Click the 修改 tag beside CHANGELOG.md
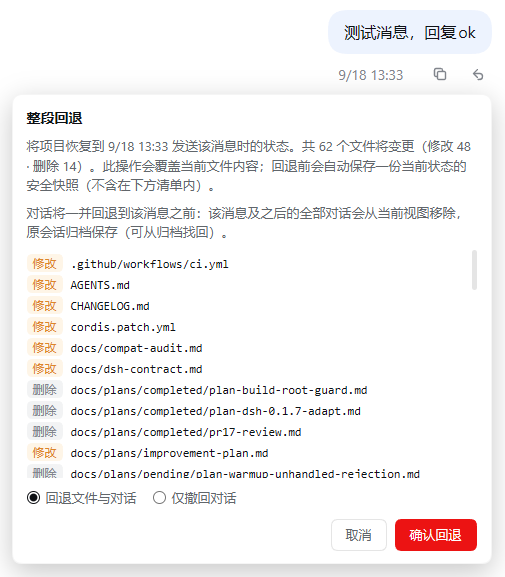This screenshot has height=577, width=505. point(45,306)
